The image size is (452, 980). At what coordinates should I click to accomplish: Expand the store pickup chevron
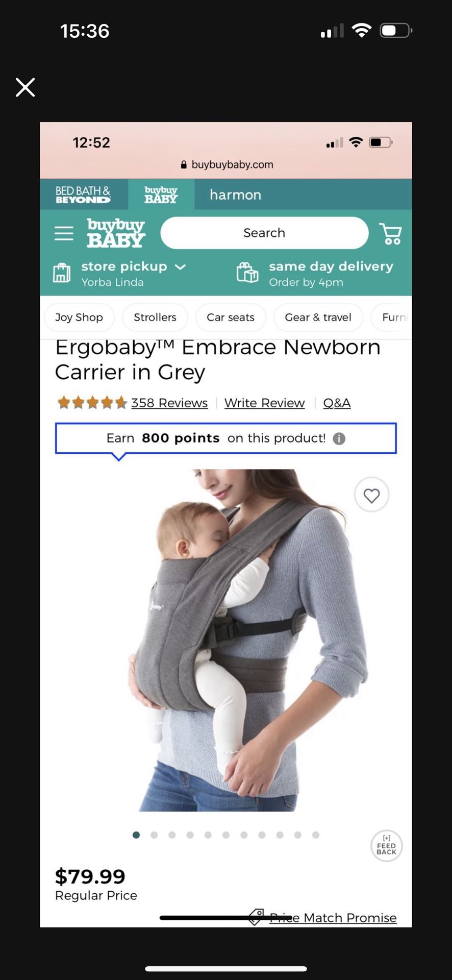pos(180,266)
